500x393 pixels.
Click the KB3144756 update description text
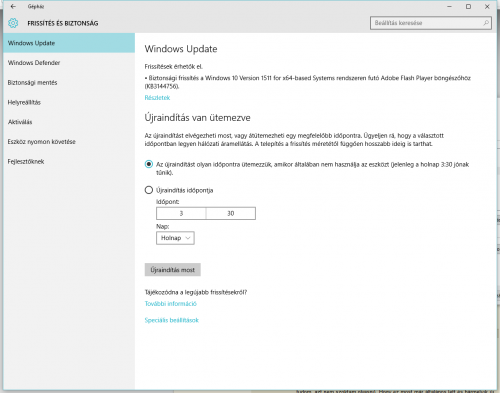(x=308, y=82)
